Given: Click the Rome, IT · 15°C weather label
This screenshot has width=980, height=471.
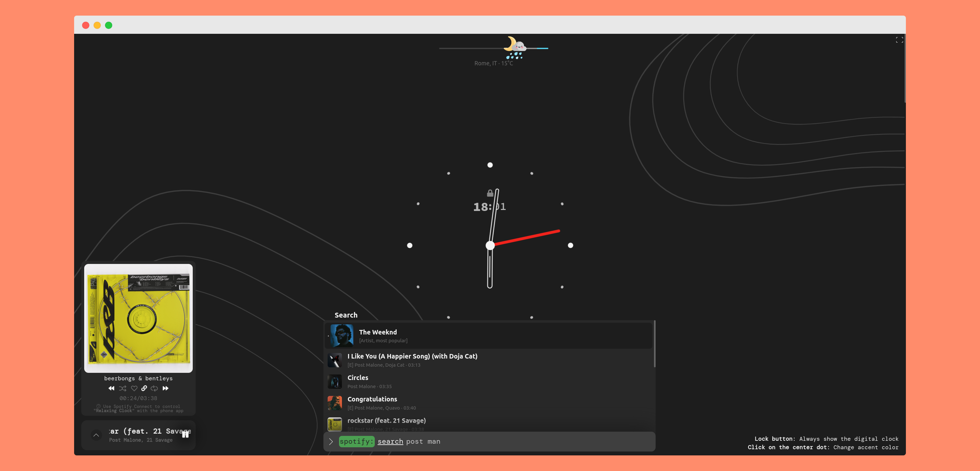Looking at the screenshot, I should (493, 63).
